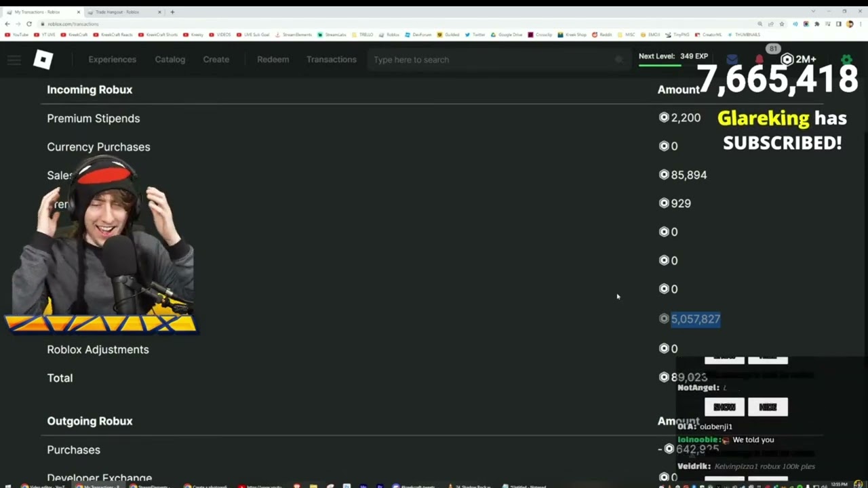Click the share page icon in address bar
This screenshot has width=868, height=488.
click(771, 24)
